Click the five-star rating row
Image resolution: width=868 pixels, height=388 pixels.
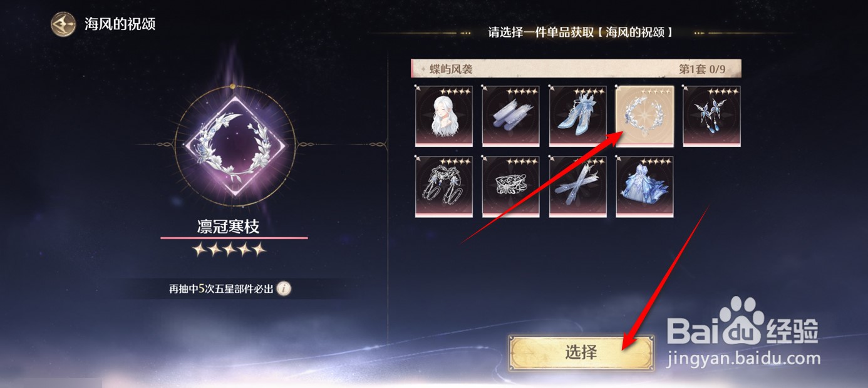point(229,250)
